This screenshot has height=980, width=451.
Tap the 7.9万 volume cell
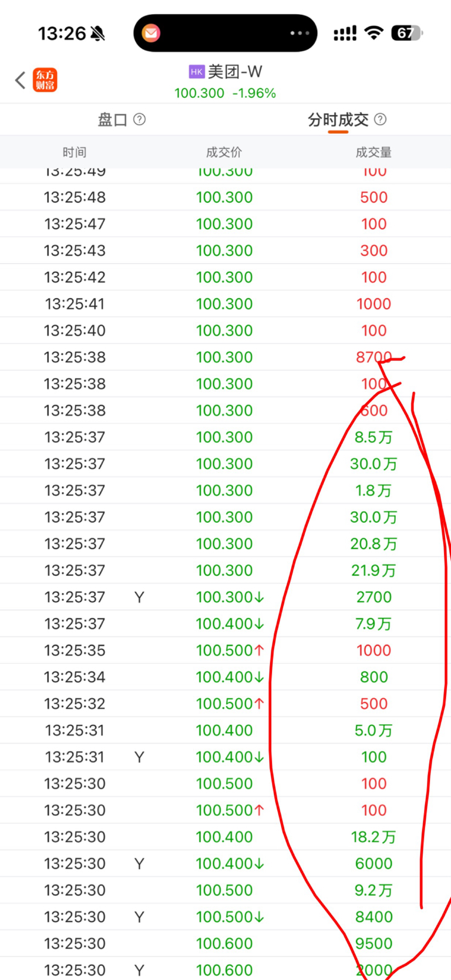point(373,624)
